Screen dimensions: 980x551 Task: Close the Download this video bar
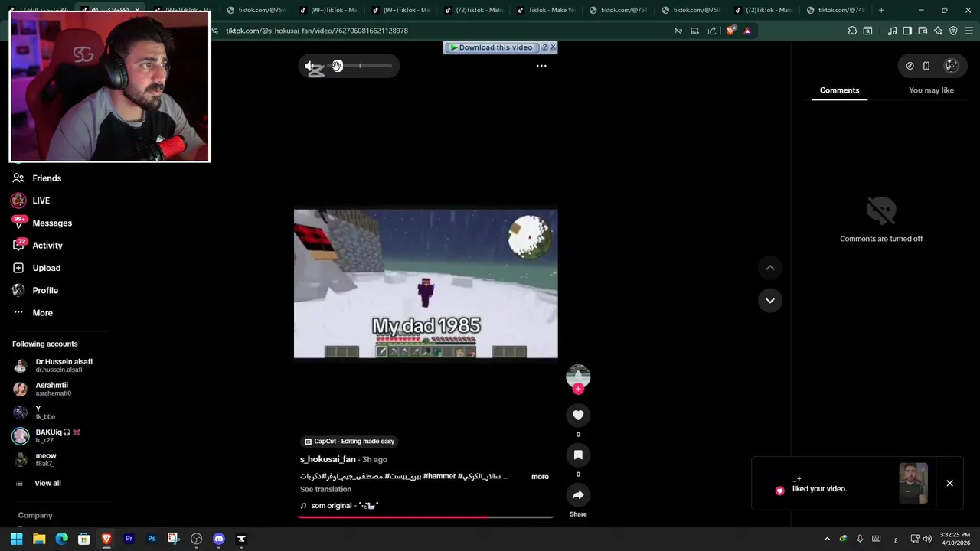click(553, 47)
